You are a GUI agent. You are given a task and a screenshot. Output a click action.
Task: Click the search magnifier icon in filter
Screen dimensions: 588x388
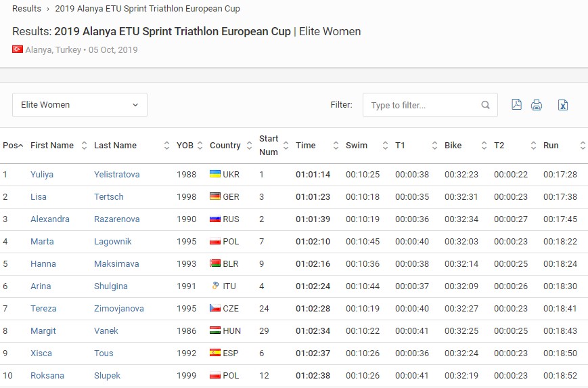[485, 105]
